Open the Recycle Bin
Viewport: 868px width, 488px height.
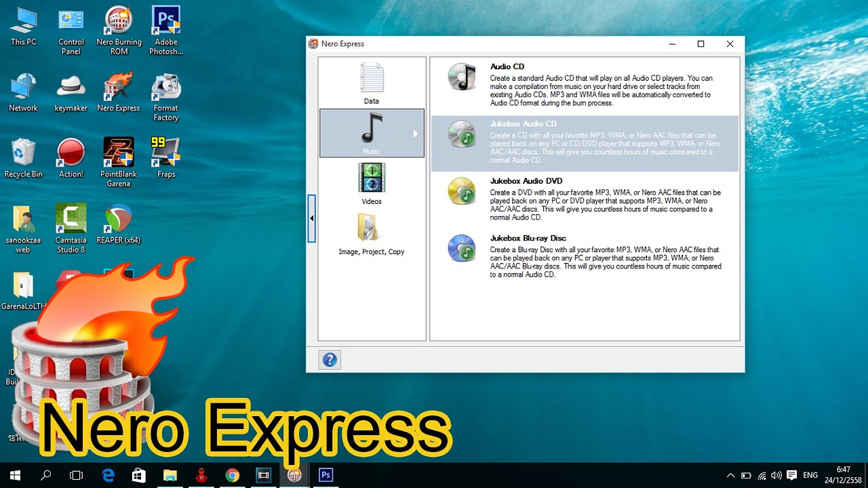[x=24, y=159]
